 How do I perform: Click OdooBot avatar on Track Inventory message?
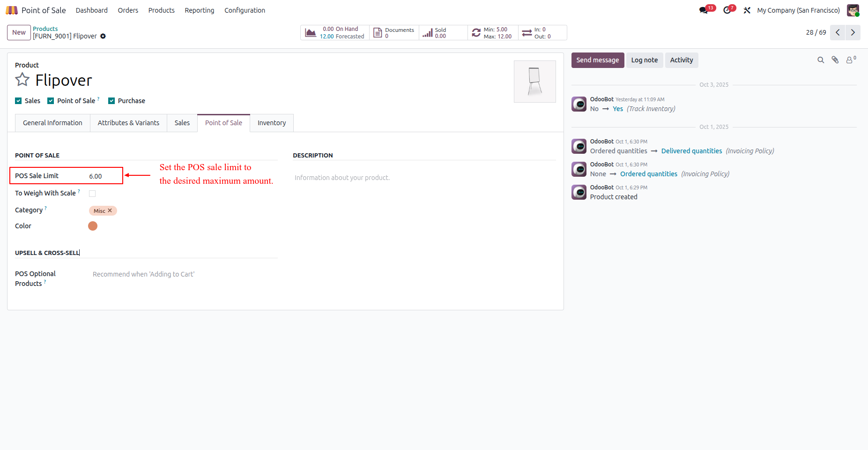click(579, 104)
